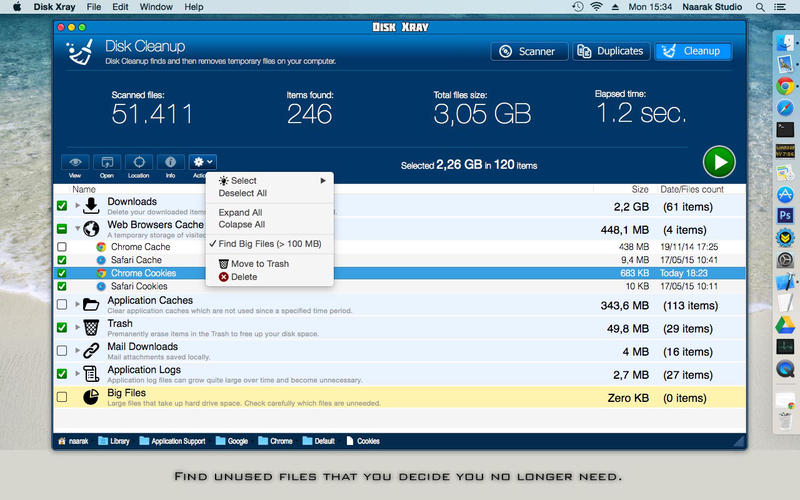Uncheck the Chrome Cookies checkbox
Viewport: 800px width, 500px height.
click(62, 273)
